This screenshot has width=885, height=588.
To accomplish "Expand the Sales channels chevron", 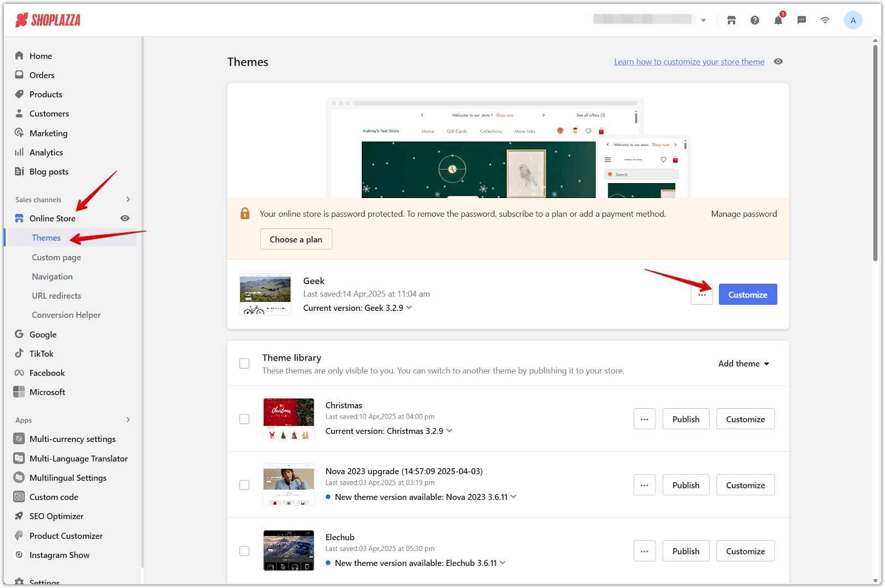I will [128, 199].
